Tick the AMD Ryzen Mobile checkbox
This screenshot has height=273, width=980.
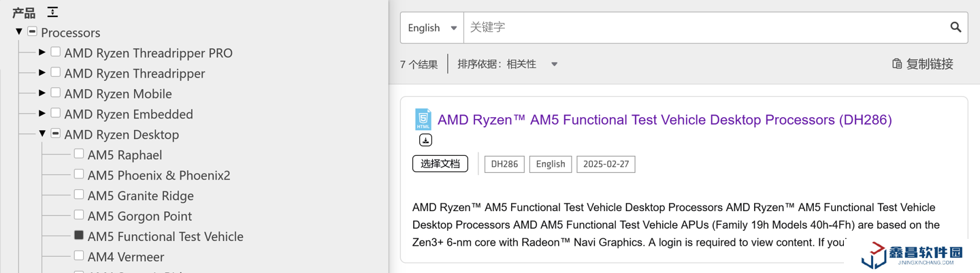pos(56,93)
